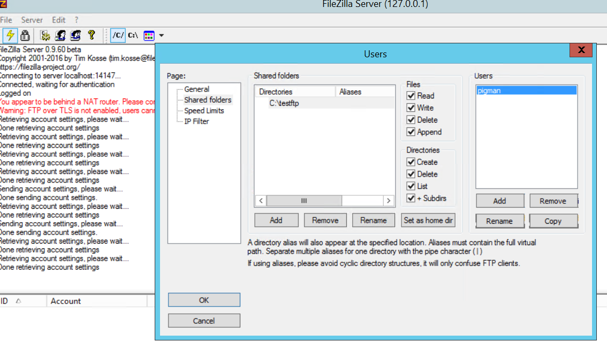Click the Directories column header
This screenshot has width=607, height=364.
295,92
